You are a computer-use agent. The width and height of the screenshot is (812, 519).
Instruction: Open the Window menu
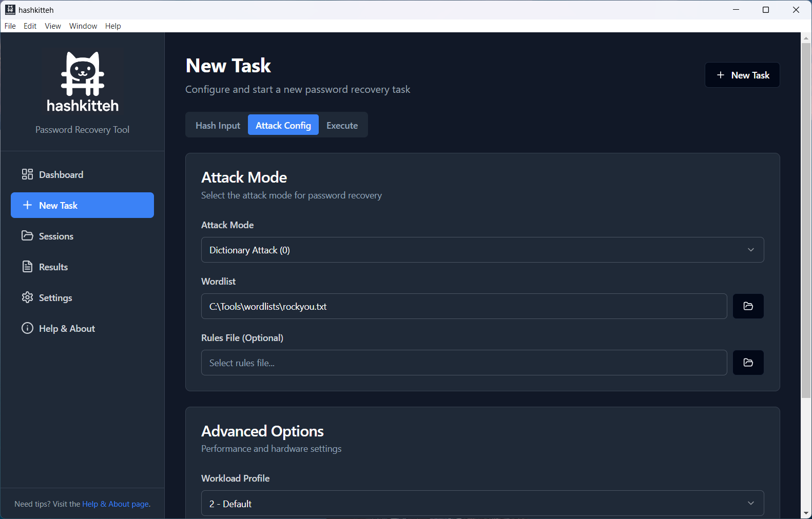point(83,26)
